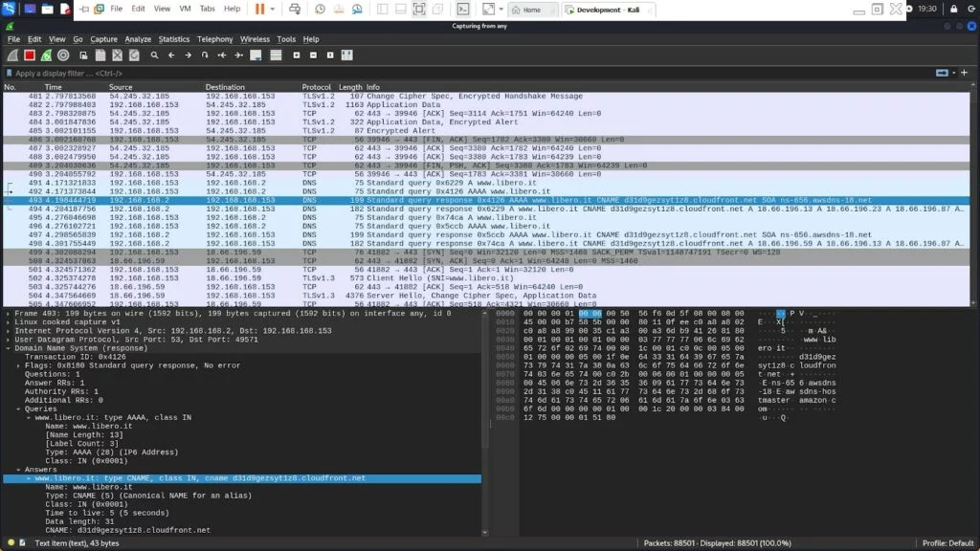Click the resize columns toolbar icon

point(345,55)
